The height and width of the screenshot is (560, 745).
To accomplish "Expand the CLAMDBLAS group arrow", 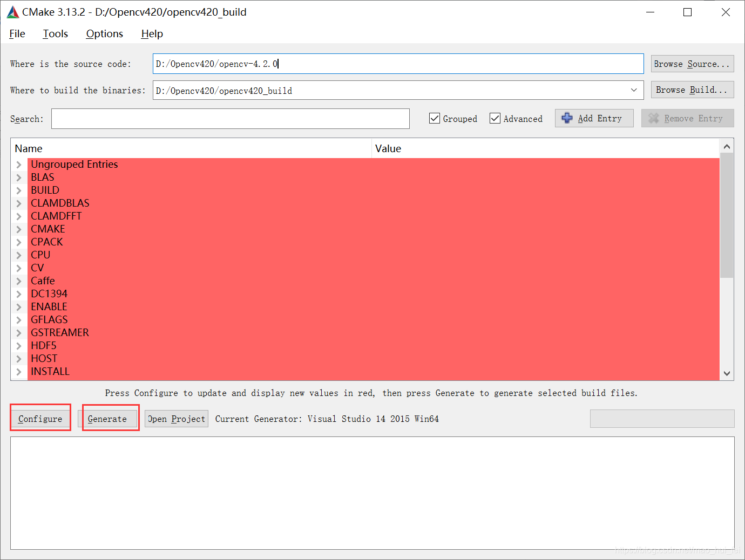I will (x=19, y=203).
